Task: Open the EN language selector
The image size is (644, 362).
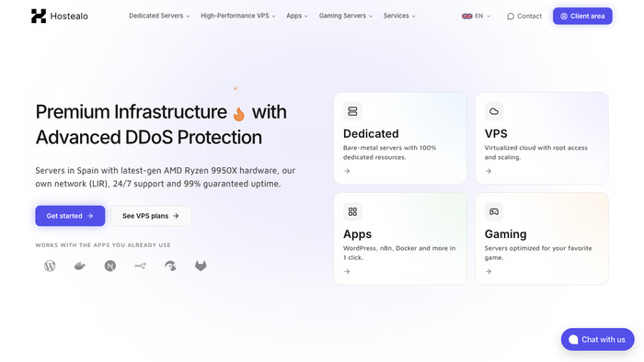Action: pos(476,16)
